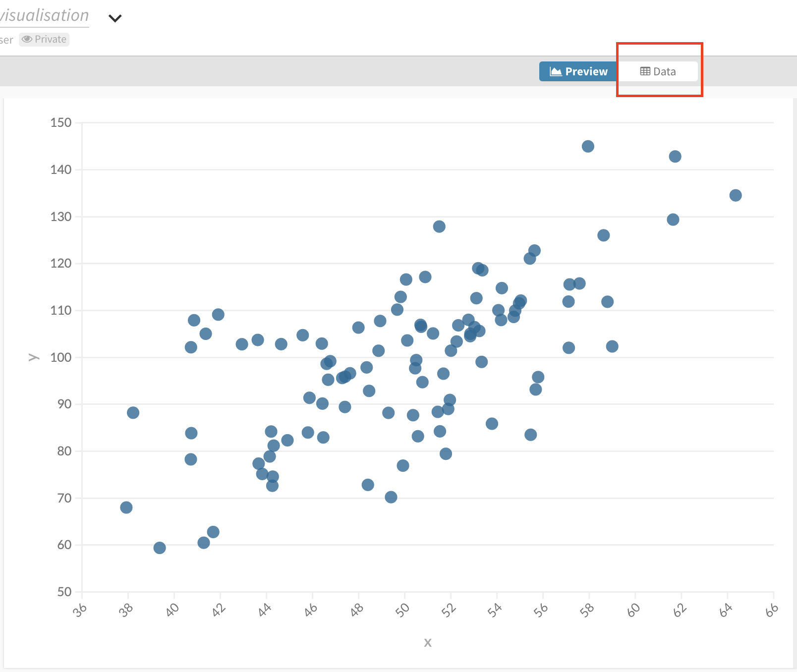Switch to the Data tab
Screen dimensions: 797x672
pyautogui.click(x=658, y=71)
